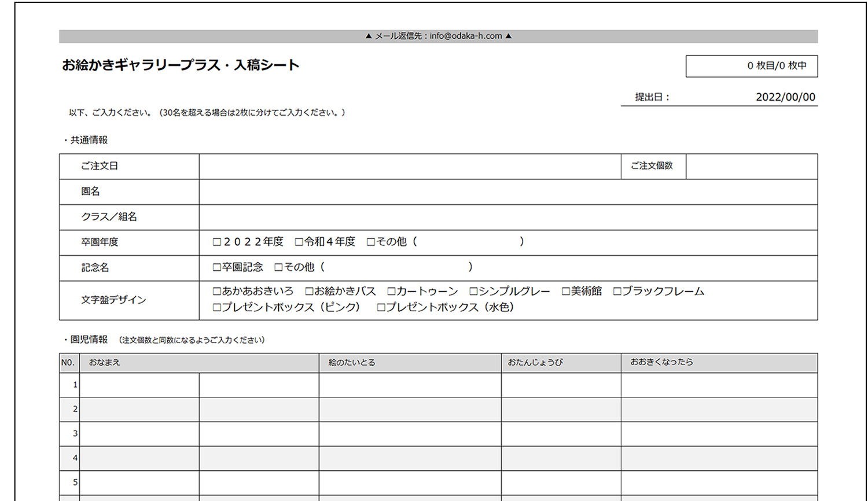Click the 文字盤デザイン row label
868x501 pixels.
pyautogui.click(x=113, y=300)
